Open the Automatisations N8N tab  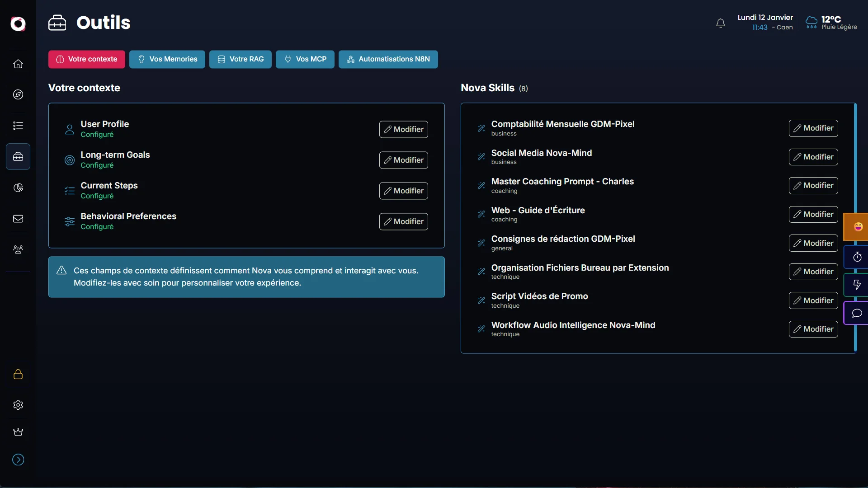(x=388, y=59)
